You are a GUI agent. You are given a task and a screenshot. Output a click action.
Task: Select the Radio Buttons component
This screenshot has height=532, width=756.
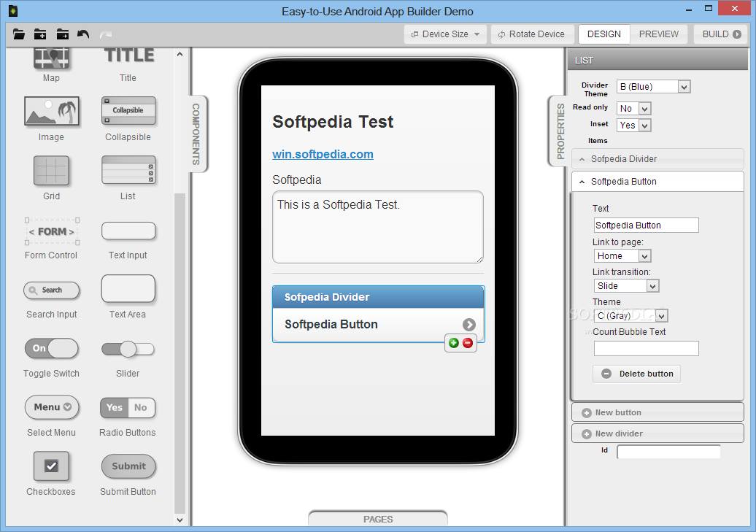128,407
